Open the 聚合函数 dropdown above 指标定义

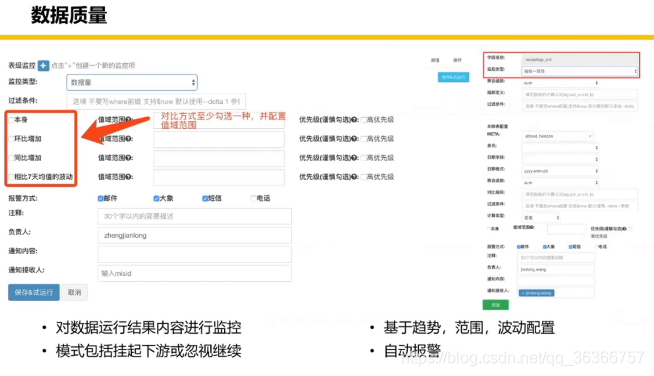coord(560,83)
